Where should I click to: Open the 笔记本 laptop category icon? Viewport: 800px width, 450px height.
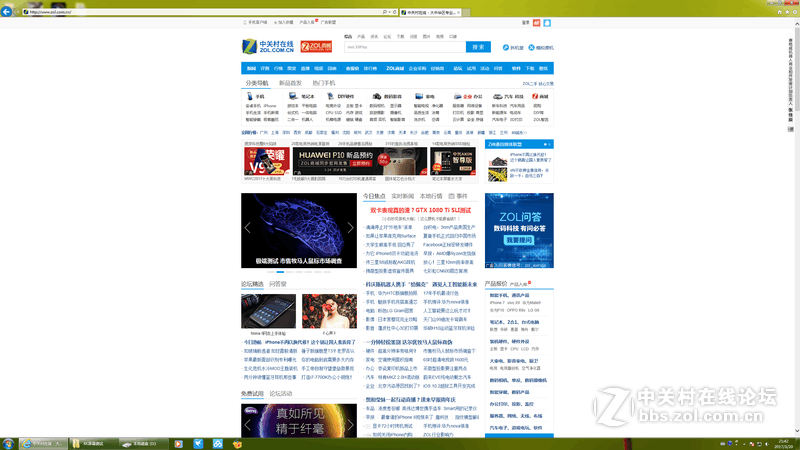point(292,96)
